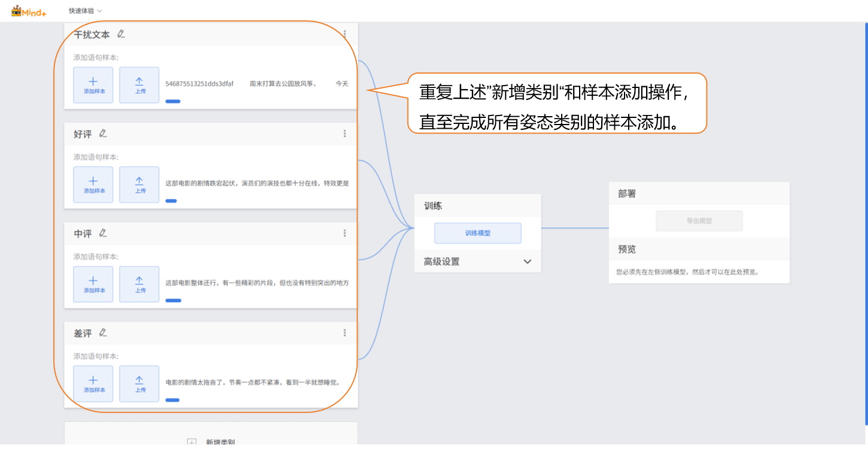
Task: Add a sample to 干扰文本 category
Action: (x=93, y=85)
